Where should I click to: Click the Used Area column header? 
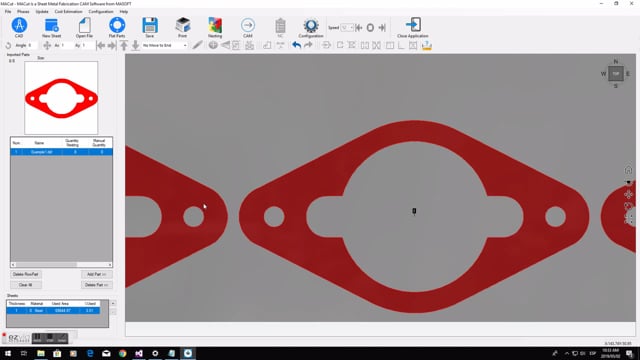[60, 304]
